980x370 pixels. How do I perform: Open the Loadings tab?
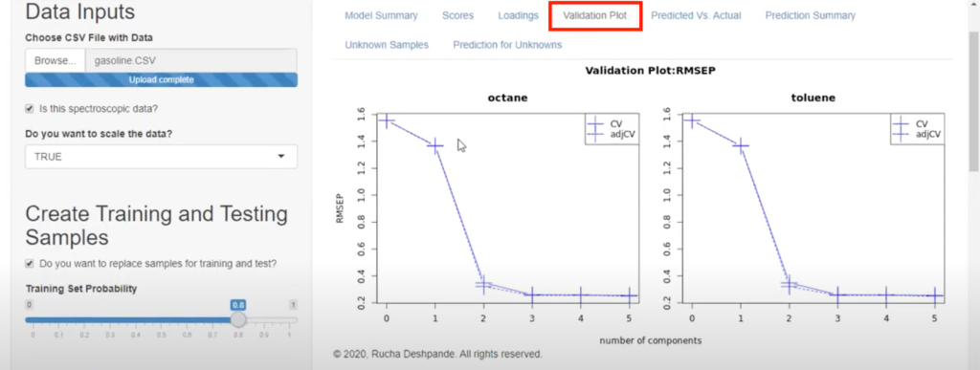(518, 15)
